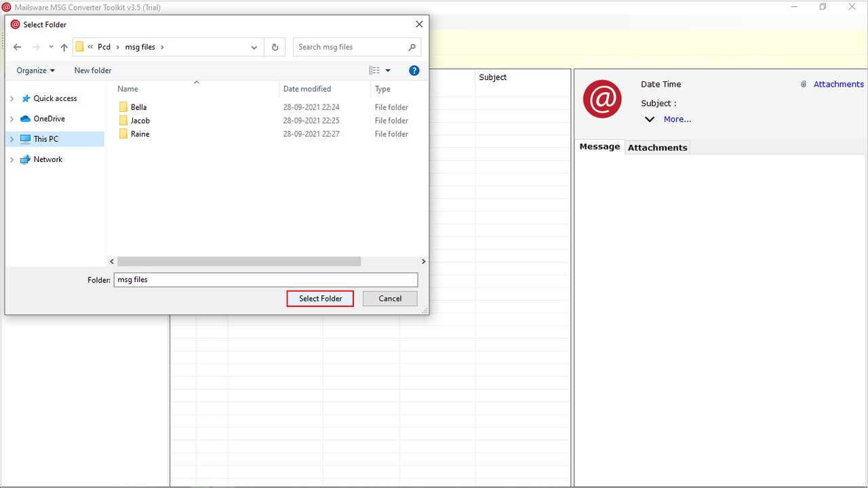The width and height of the screenshot is (868, 488).
Task: Click the scroll right arrow in file list
Action: [x=424, y=262]
